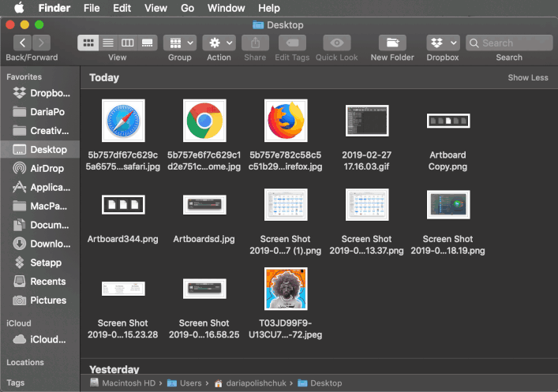Open the Group by dropdown

coord(180,43)
